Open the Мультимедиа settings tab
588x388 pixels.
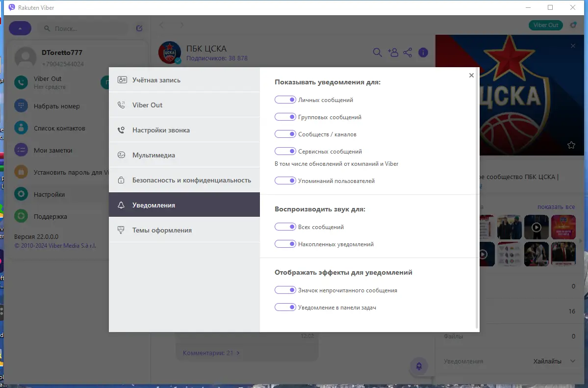click(x=184, y=155)
